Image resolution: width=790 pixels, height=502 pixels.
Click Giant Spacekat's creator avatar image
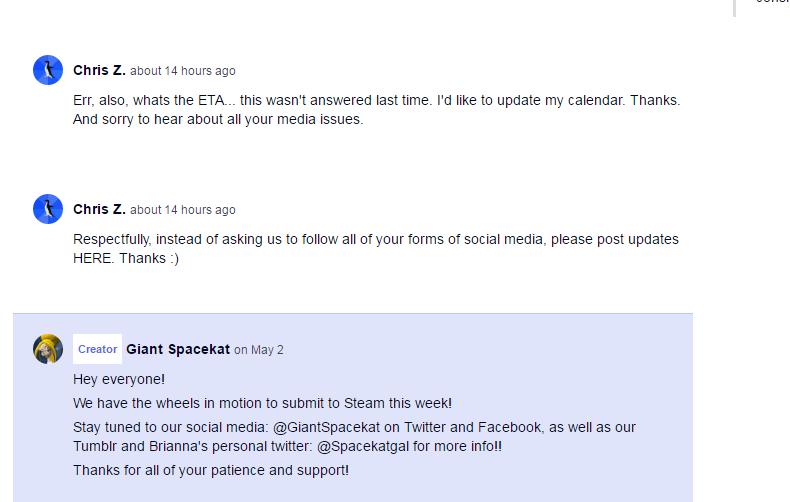pos(48,349)
